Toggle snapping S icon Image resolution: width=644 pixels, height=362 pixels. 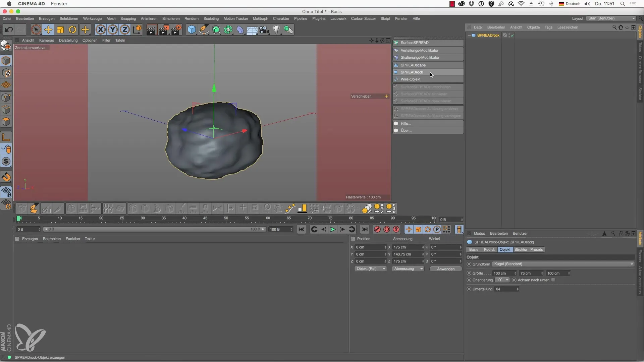6,162
